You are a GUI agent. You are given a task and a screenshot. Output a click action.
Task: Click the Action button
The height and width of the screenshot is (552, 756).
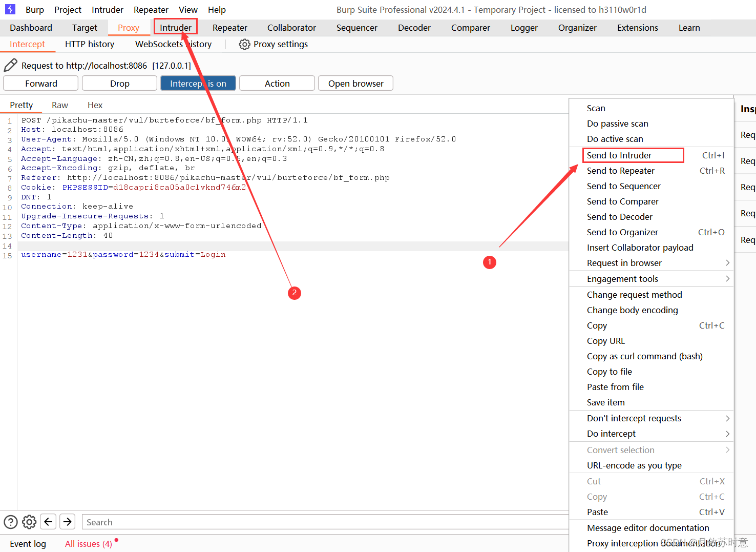click(277, 83)
